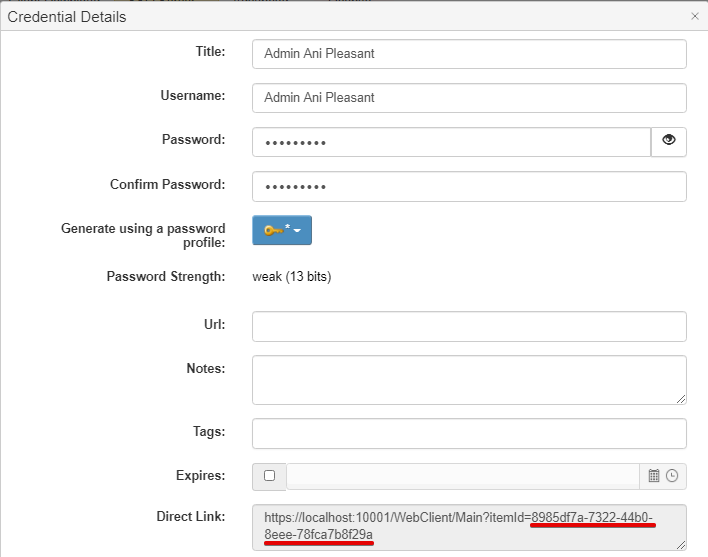Select the Password input box

click(450, 143)
